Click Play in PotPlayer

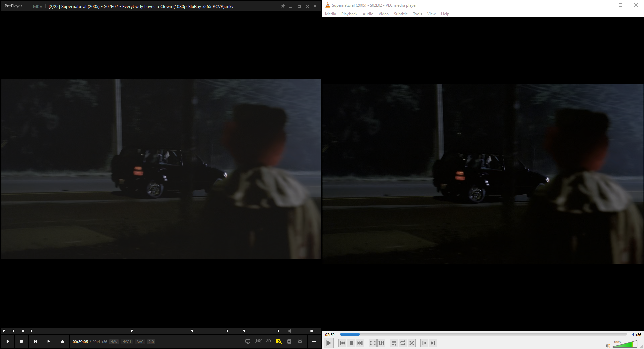click(x=8, y=342)
